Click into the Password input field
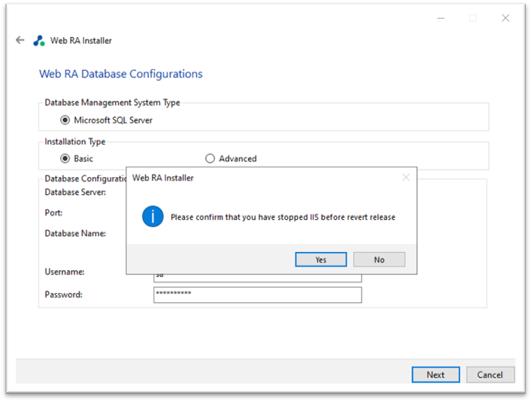This screenshot has height=402, width=532. pos(258,295)
